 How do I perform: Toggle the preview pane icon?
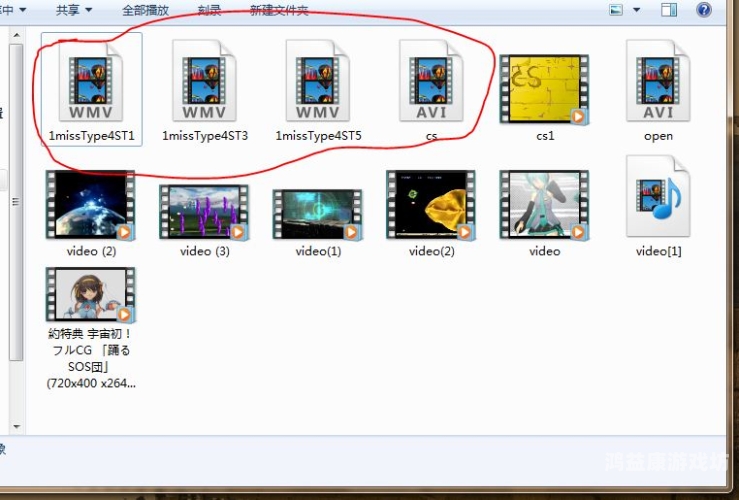point(669,9)
